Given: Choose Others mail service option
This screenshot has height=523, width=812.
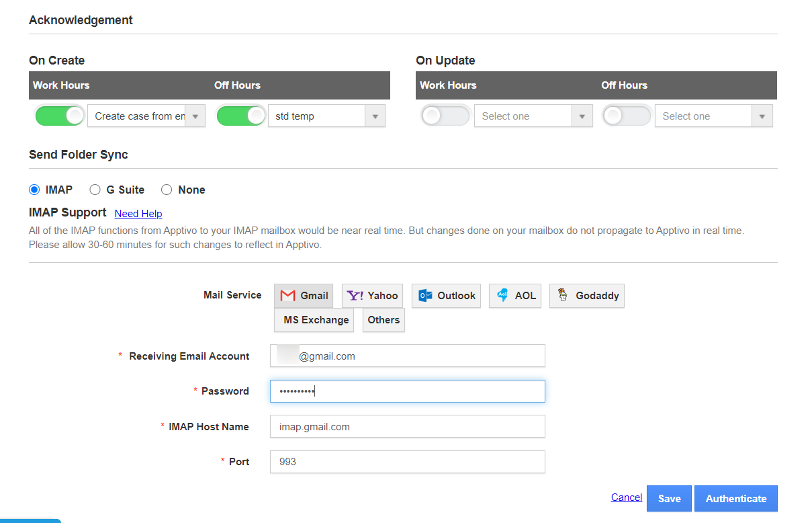Looking at the screenshot, I should click(x=384, y=320).
